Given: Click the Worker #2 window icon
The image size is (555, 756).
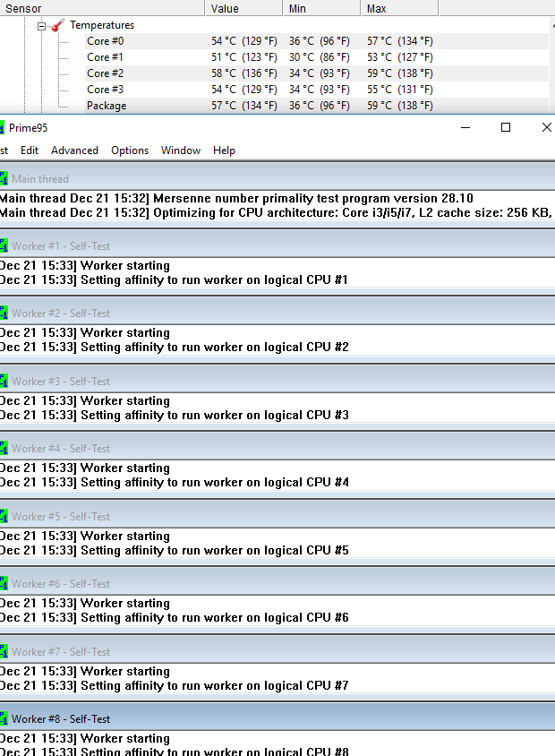Looking at the screenshot, I should (4, 314).
